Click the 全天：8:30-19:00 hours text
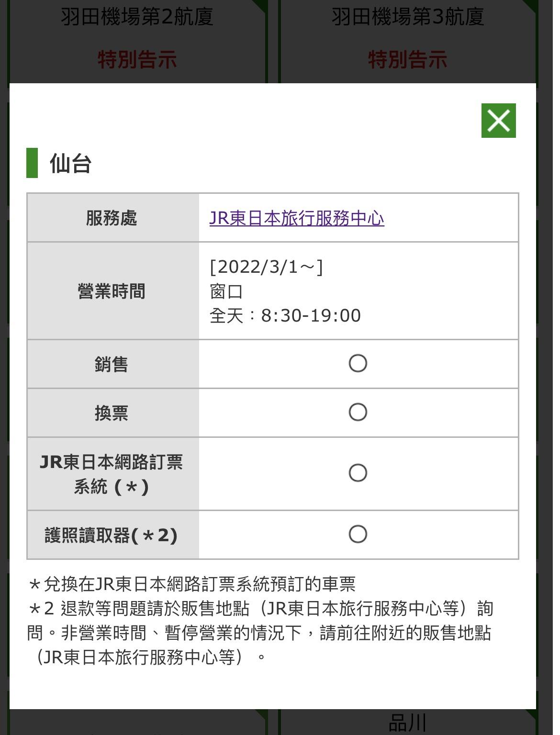This screenshot has height=735, width=560. point(285,316)
